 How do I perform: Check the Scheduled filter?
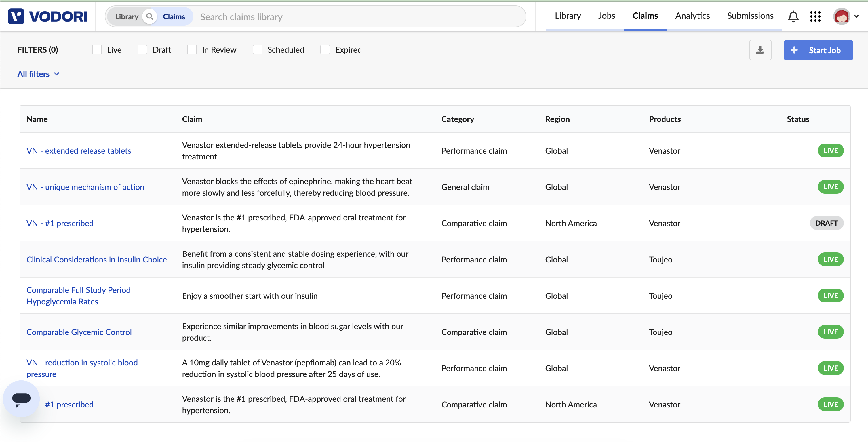click(257, 50)
